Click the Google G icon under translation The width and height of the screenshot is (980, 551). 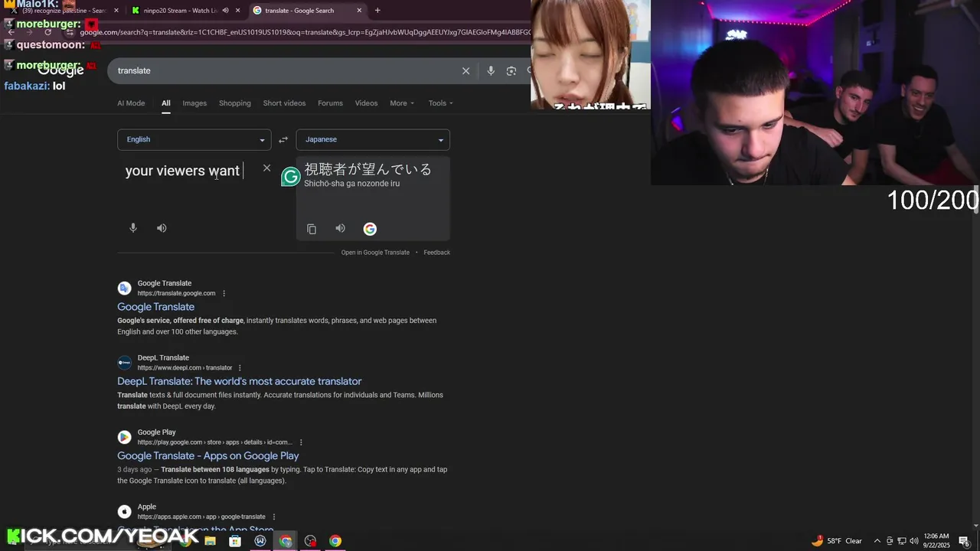point(370,229)
